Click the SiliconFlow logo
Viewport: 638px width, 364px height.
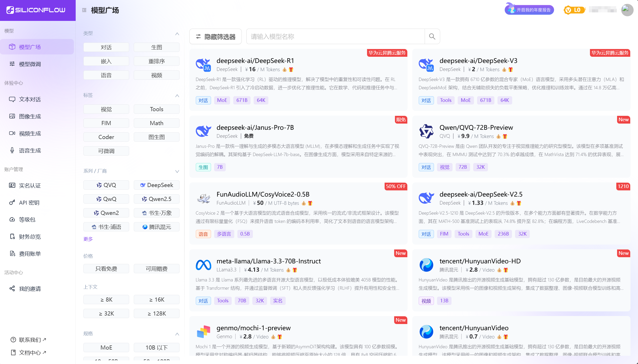pos(36,10)
